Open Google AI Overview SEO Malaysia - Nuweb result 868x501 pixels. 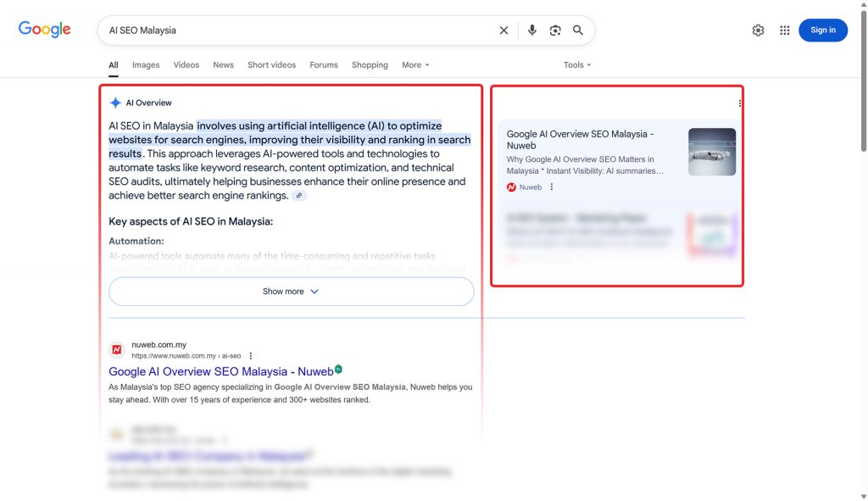(x=221, y=371)
